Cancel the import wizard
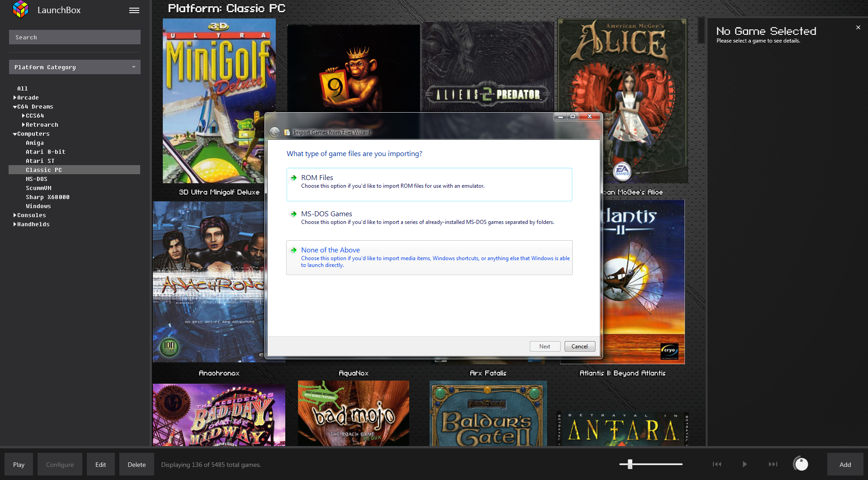The height and width of the screenshot is (480, 868). pos(580,347)
